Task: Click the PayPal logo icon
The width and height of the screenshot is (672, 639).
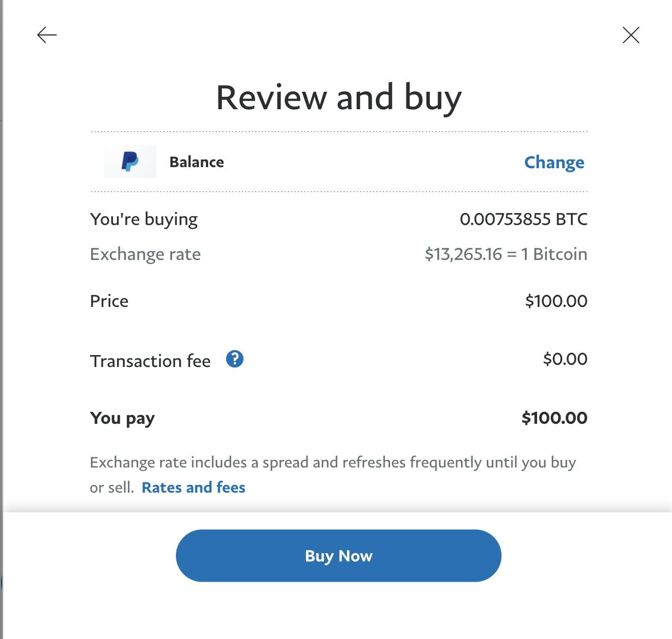Action: tap(130, 162)
